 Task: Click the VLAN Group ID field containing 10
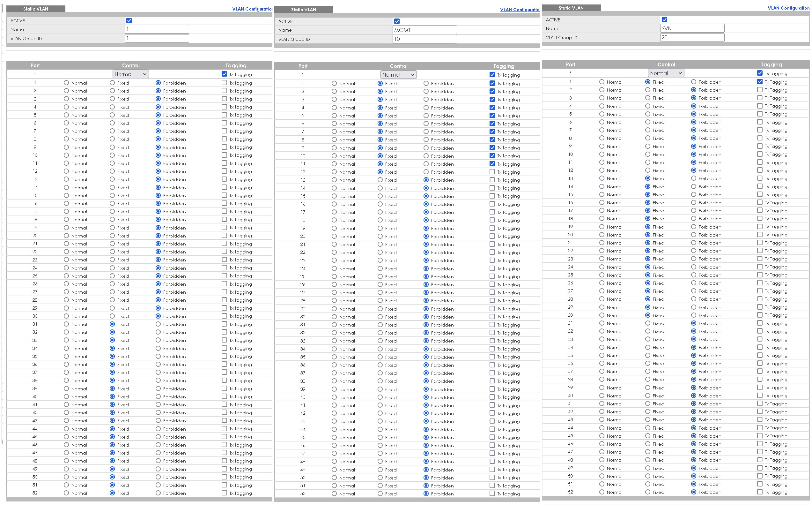coord(425,39)
